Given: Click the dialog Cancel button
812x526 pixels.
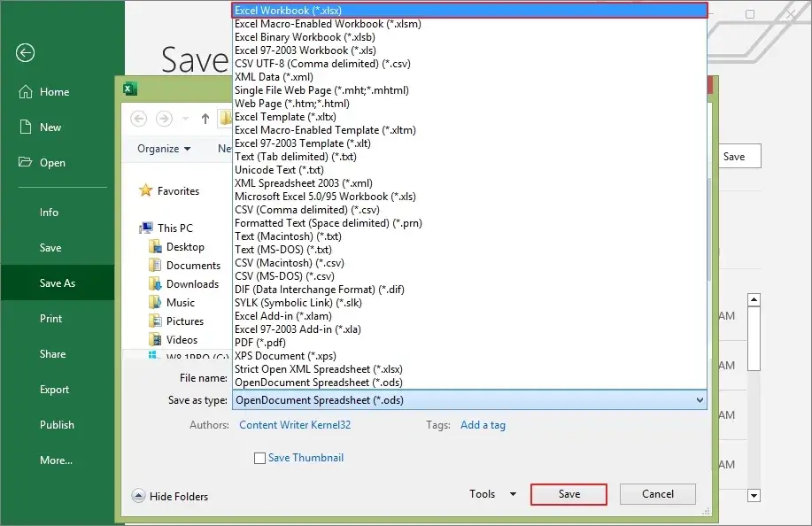Looking at the screenshot, I should pos(658,494).
